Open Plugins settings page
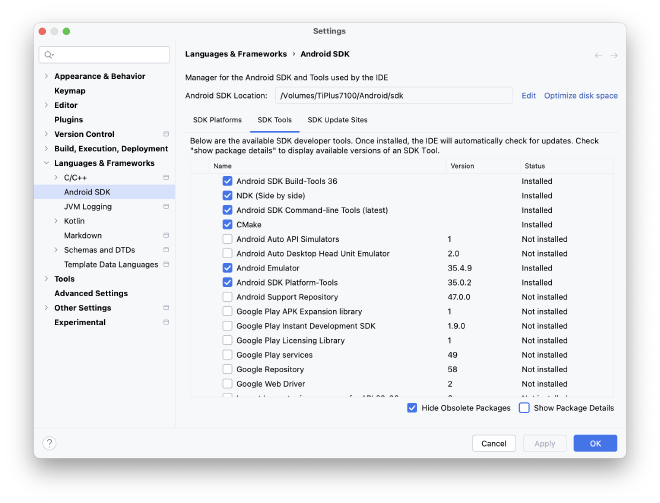This screenshot has width=660, height=503. coord(69,120)
